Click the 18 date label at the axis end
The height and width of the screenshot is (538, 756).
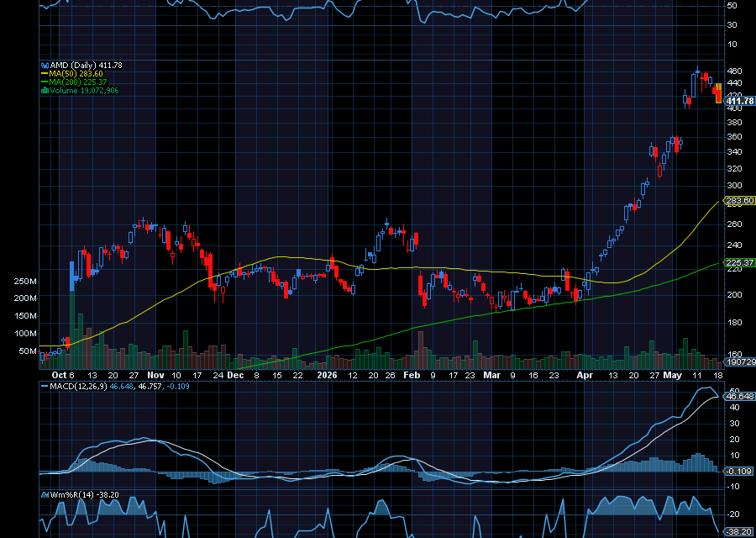pos(717,376)
